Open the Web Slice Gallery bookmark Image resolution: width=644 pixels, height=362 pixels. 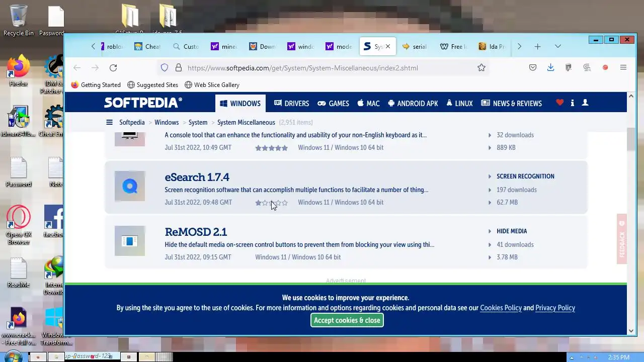(212, 85)
